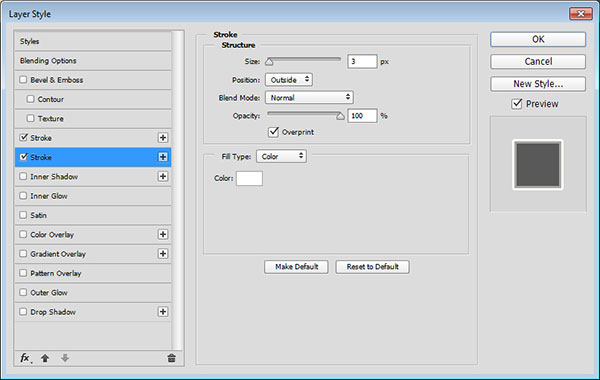
Task: Open Blending Options in the list
Action: tap(93, 60)
